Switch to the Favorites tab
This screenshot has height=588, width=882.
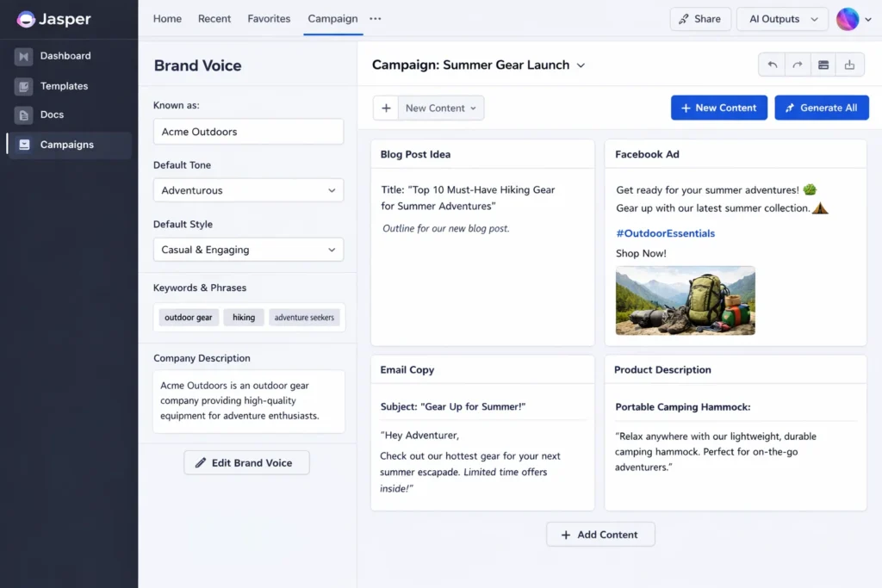pyautogui.click(x=269, y=18)
